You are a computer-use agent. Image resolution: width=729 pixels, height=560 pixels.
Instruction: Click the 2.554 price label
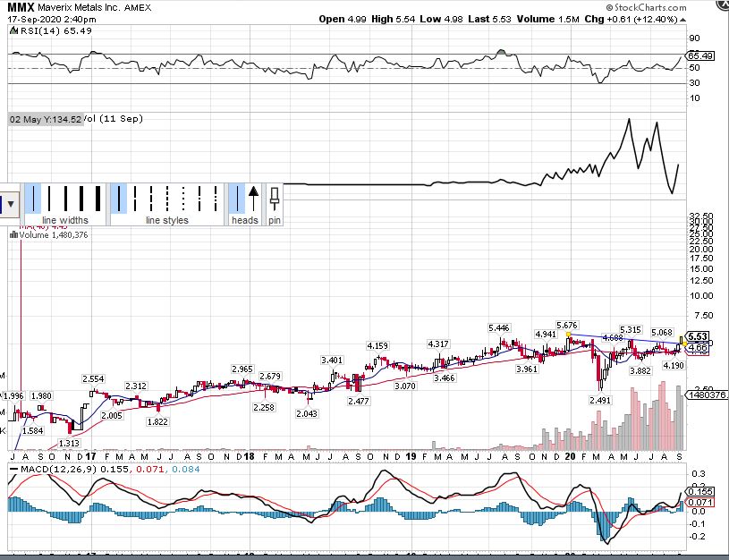click(93, 379)
